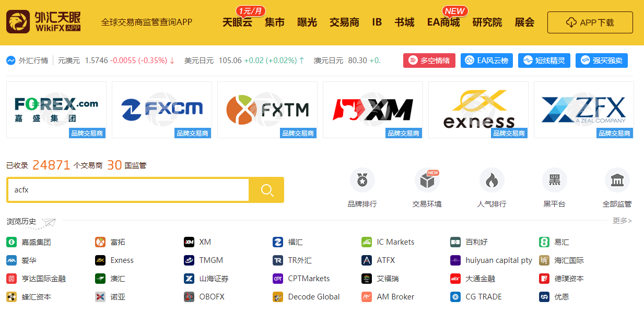Click the 短线精灵 button

[544, 61]
